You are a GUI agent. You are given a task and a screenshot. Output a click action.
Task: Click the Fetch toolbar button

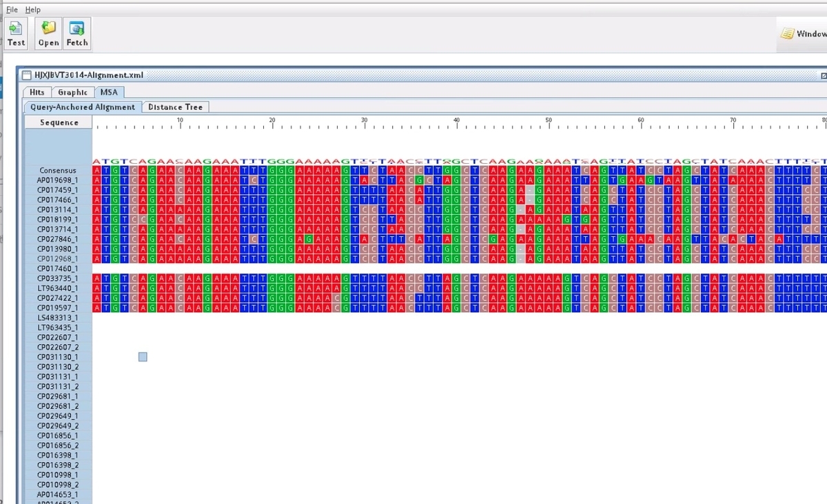point(77,34)
